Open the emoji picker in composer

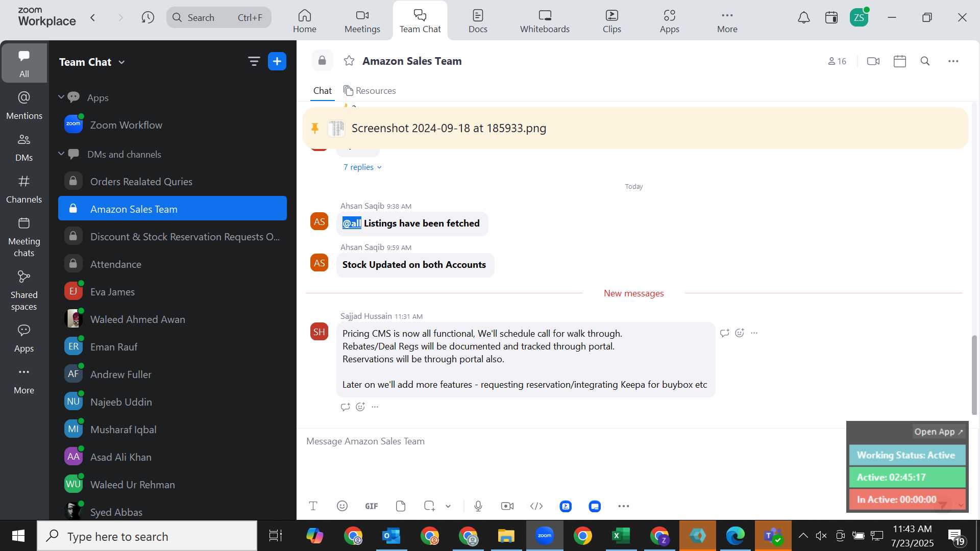tap(342, 506)
